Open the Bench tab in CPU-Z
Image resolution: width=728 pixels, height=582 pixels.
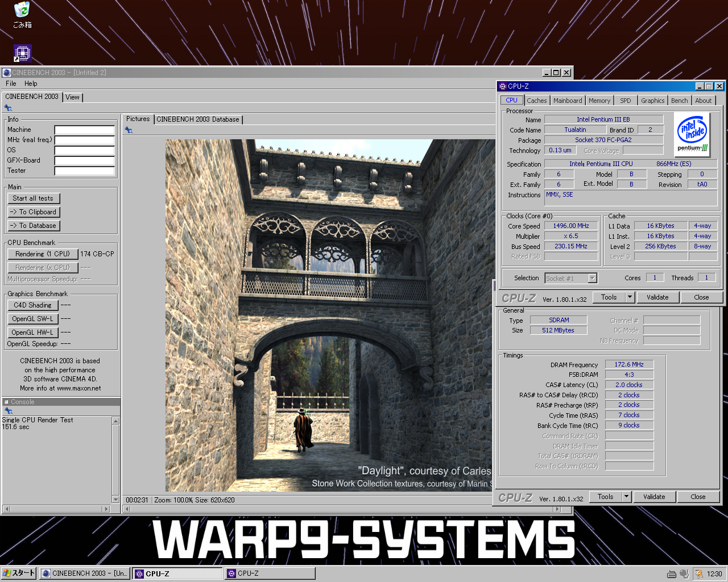click(679, 101)
